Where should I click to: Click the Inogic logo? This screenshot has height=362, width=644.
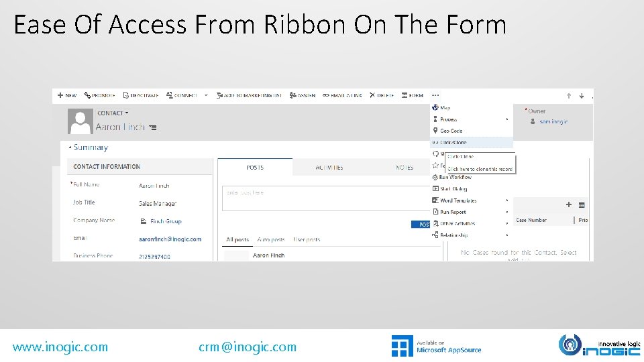[599, 345]
